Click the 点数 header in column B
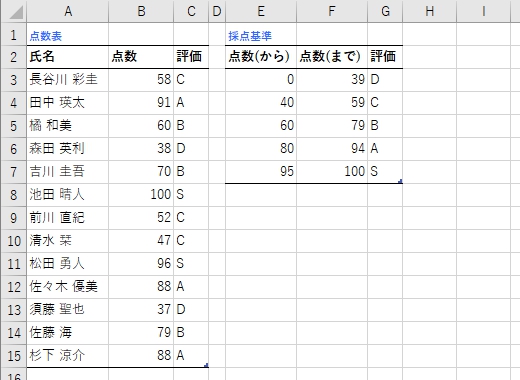 pos(141,57)
